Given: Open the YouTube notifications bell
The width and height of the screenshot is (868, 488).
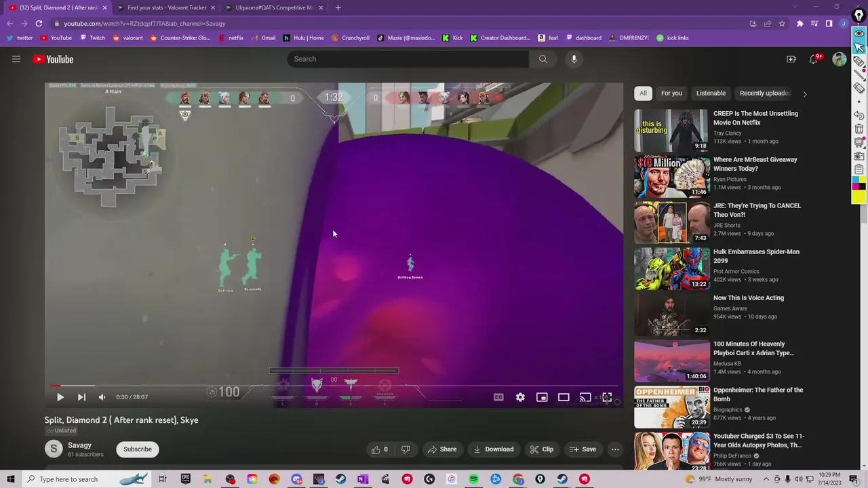Looking at the screenshot, I should (814, 59).
